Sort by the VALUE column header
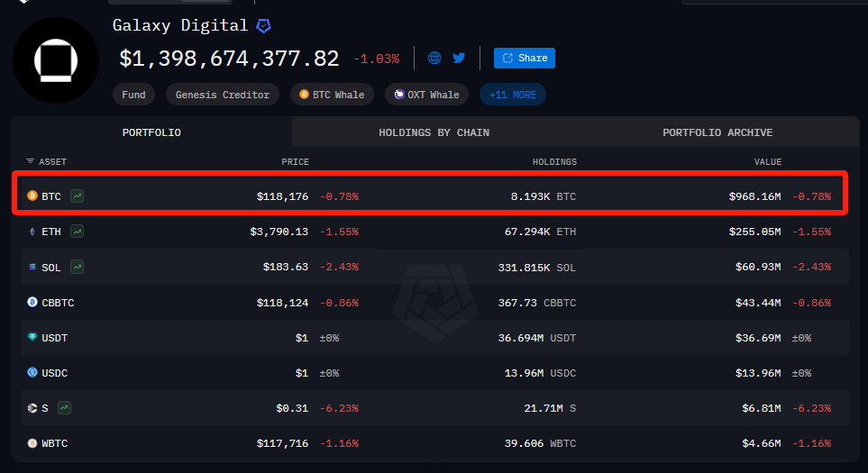 (x=768, y=162)
